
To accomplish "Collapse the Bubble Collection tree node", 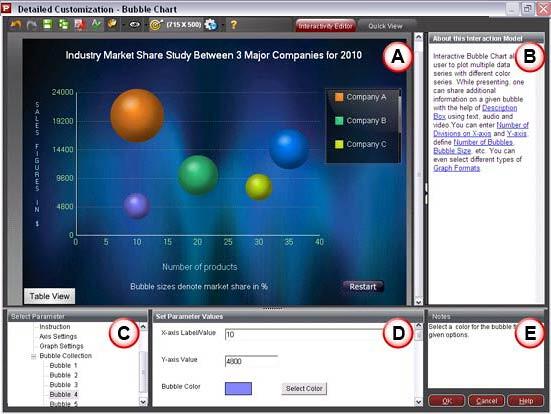I will point(34,356).
